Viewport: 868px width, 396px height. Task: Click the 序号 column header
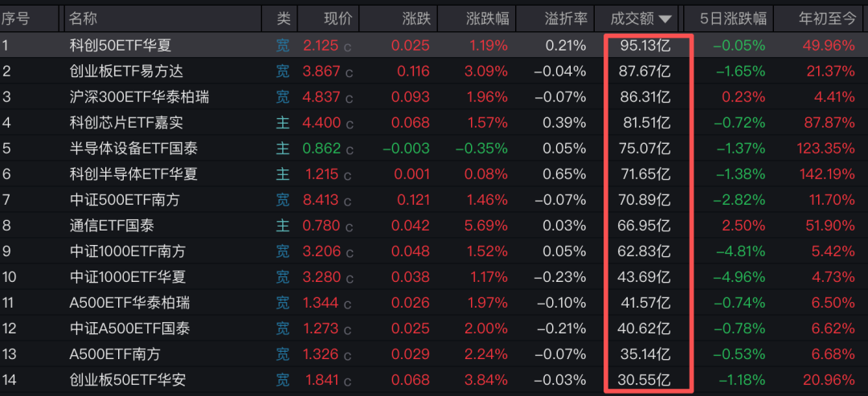[15, 19]
